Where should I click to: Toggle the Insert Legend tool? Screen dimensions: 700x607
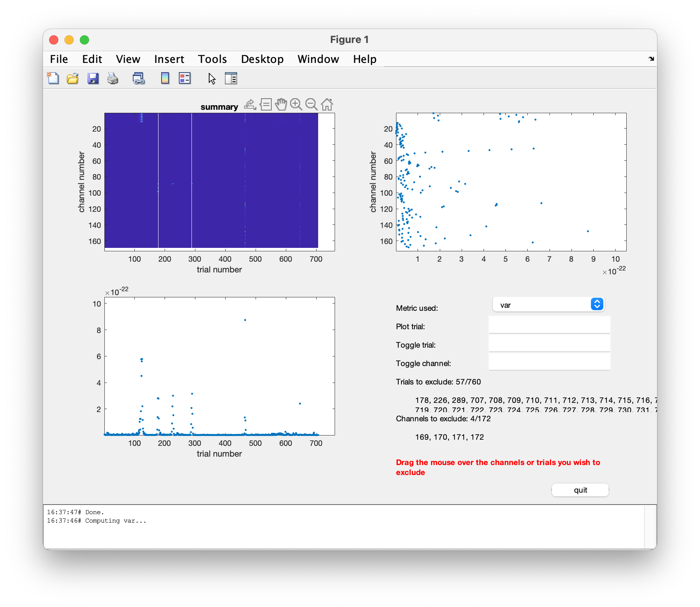pos(185,78)
